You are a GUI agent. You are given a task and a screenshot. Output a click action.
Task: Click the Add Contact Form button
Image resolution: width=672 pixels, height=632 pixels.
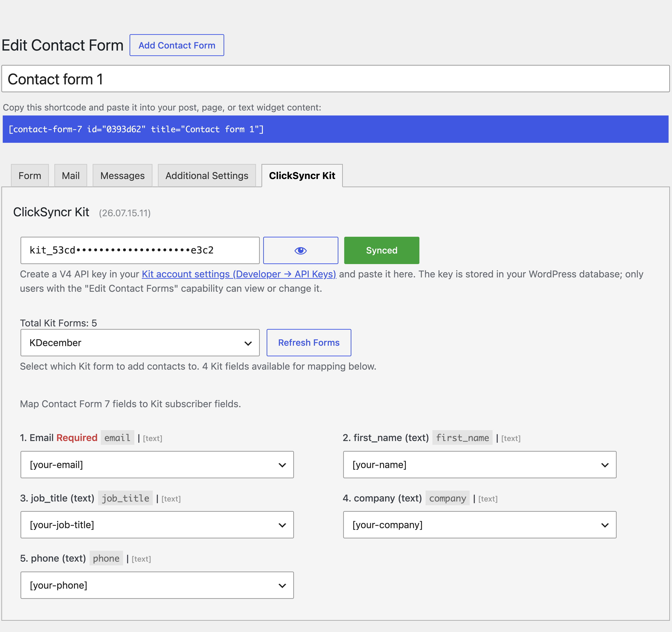coord(177,45)
